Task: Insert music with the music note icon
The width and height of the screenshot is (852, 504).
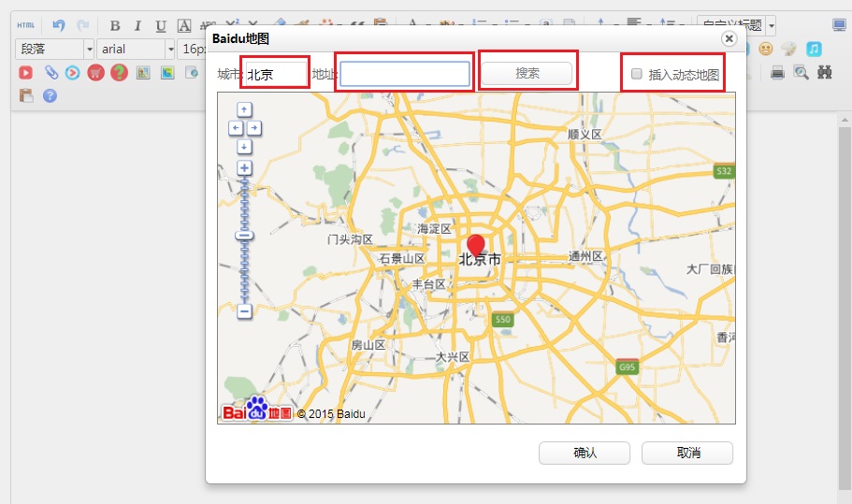Action: coord(814,49)
